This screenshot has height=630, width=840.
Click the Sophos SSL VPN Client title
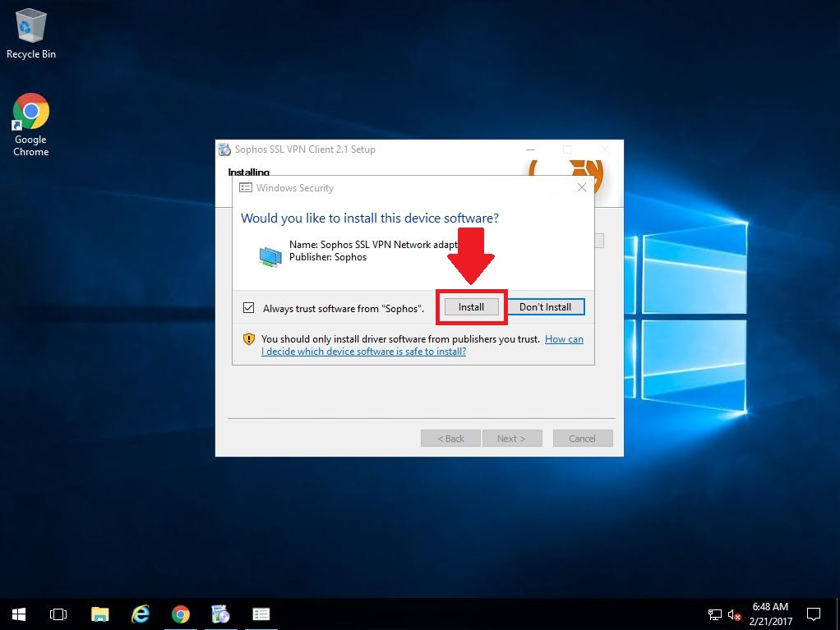click(x=305, y=149)
